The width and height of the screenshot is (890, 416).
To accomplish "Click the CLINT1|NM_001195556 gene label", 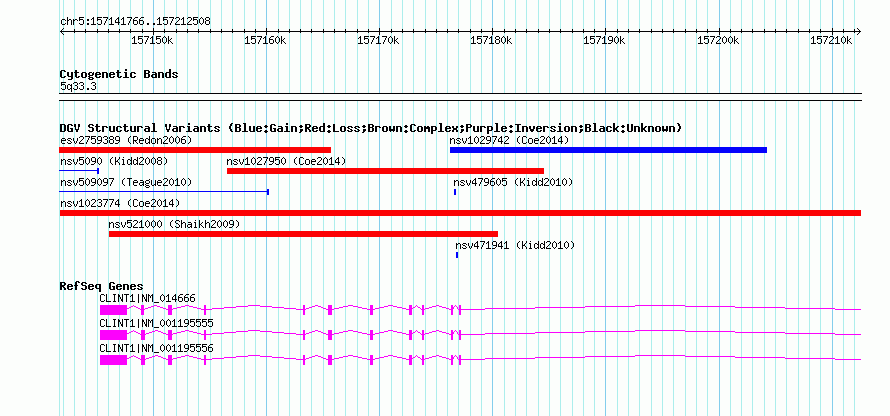I will click(157, 348).
